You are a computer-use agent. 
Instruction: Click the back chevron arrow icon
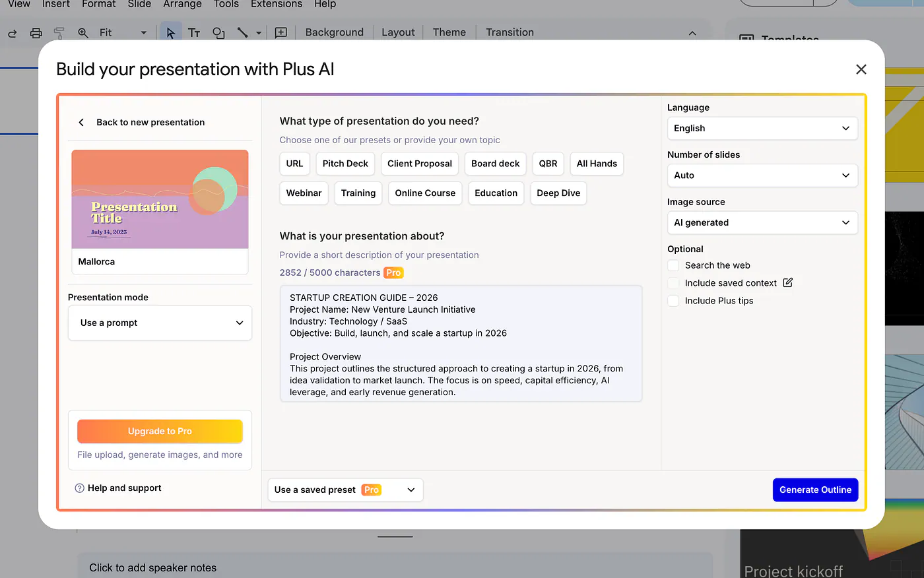point(81,122)
